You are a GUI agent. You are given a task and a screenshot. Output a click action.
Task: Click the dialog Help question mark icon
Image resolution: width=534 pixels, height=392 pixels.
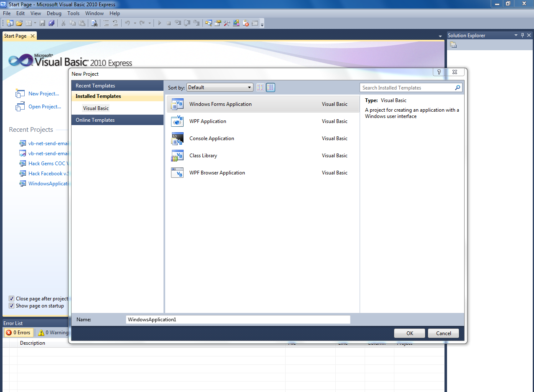click(439, 72)
